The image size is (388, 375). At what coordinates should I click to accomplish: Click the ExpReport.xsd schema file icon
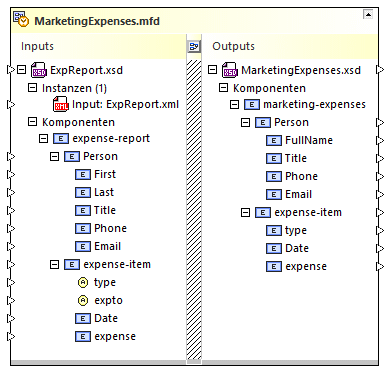coord(39,70)
